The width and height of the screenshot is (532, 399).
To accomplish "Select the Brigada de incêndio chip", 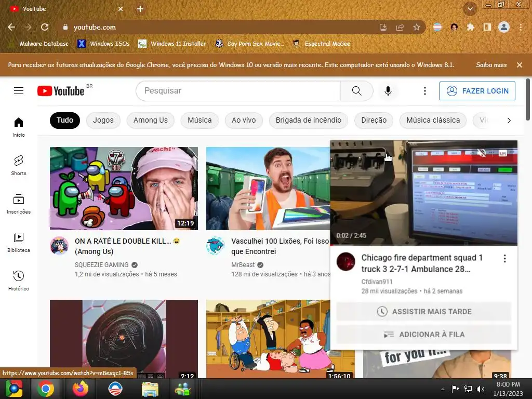I will [x=309, y=120].
